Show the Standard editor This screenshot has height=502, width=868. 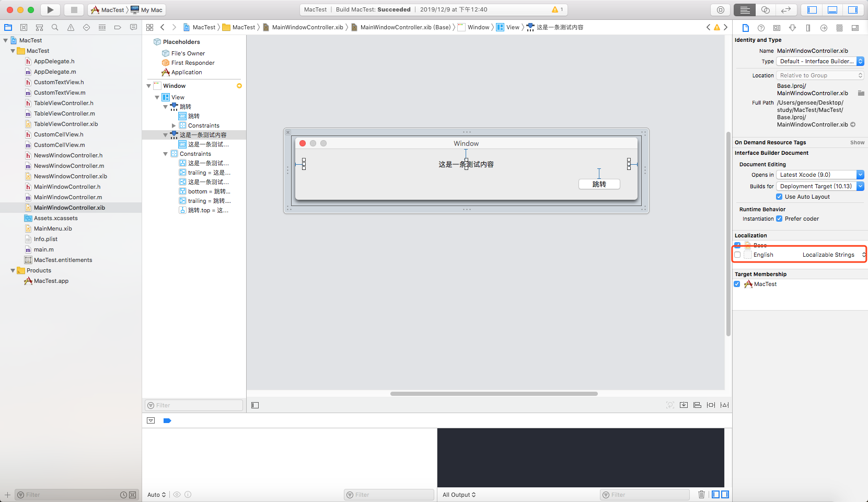pos(745,10)
